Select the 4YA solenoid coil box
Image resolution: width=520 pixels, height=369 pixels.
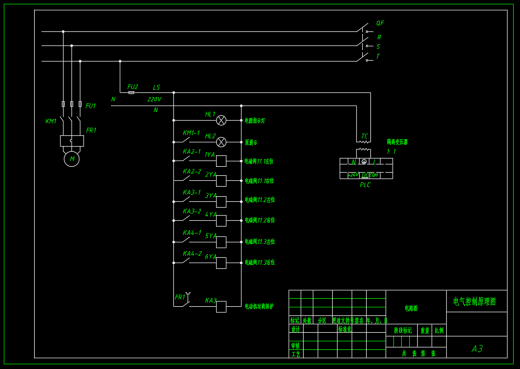click(x=221, y=221)
